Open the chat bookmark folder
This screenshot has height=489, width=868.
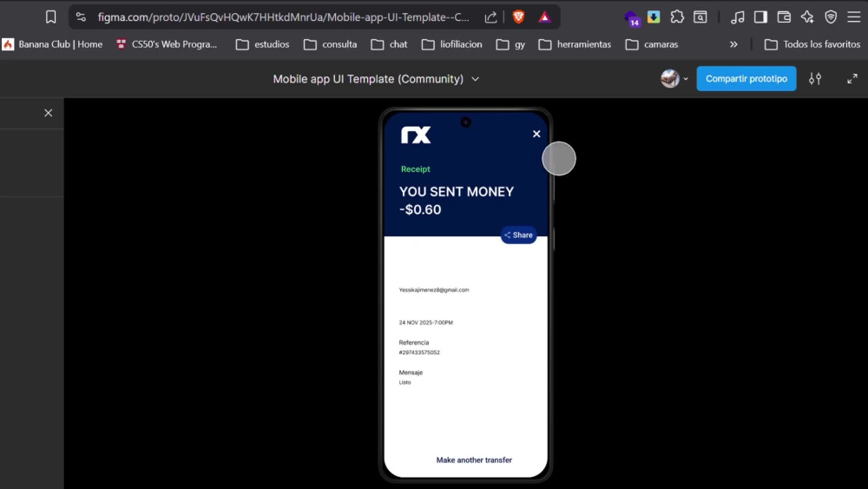tap(389, 44)
